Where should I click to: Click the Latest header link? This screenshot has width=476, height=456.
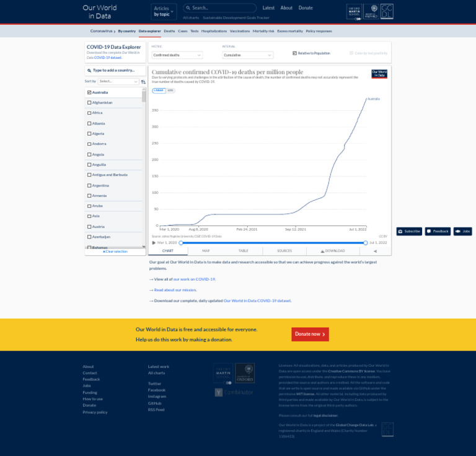point(268,8)
